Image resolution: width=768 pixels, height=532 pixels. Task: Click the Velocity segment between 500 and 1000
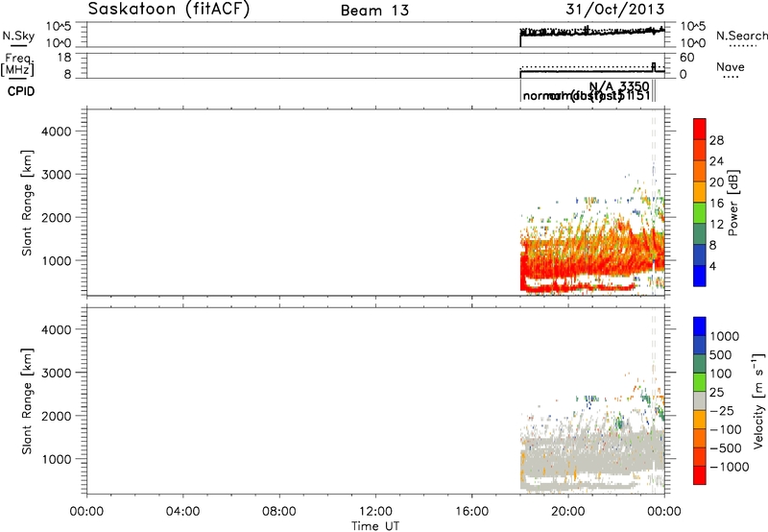[700, 345]
